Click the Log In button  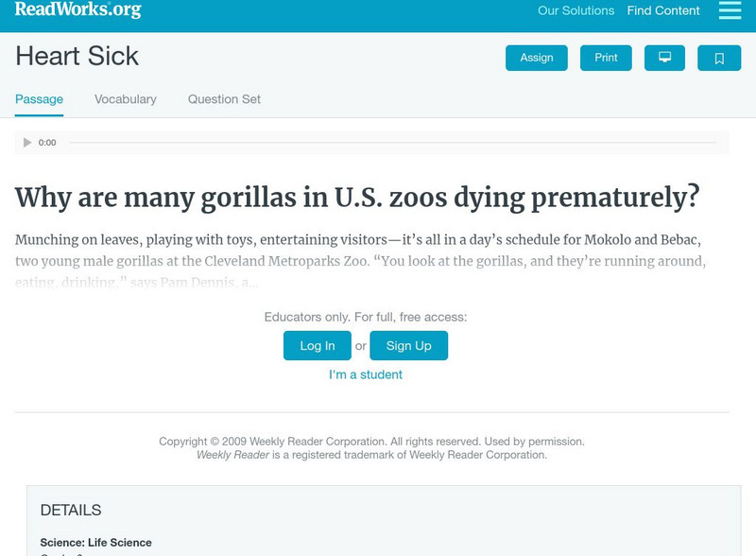click(318, 346)
